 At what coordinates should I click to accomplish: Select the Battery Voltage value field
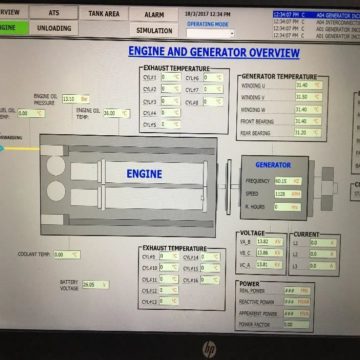[x=95, y=285]
